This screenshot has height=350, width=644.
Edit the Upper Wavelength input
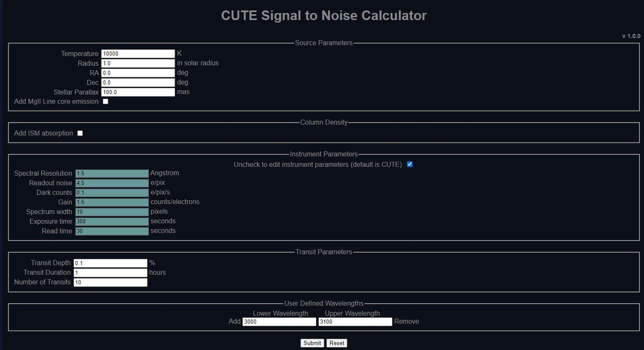(355, 322)
